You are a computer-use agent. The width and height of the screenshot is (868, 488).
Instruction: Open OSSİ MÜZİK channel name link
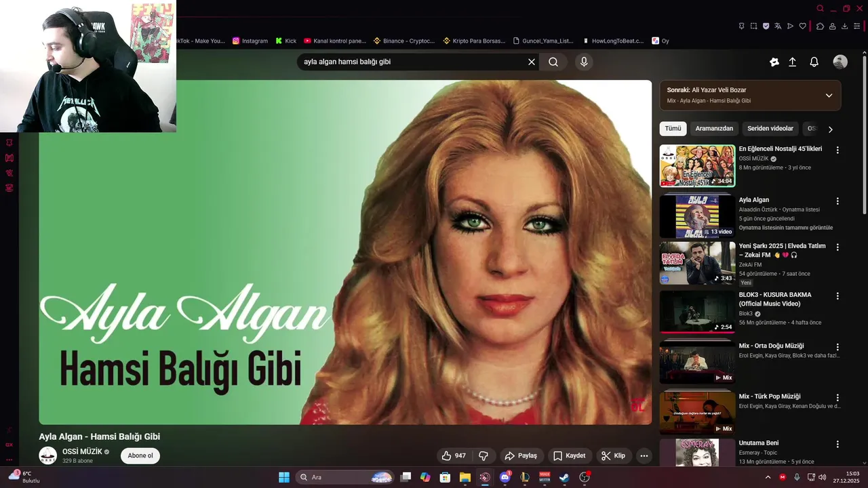[x=82, y=451]
